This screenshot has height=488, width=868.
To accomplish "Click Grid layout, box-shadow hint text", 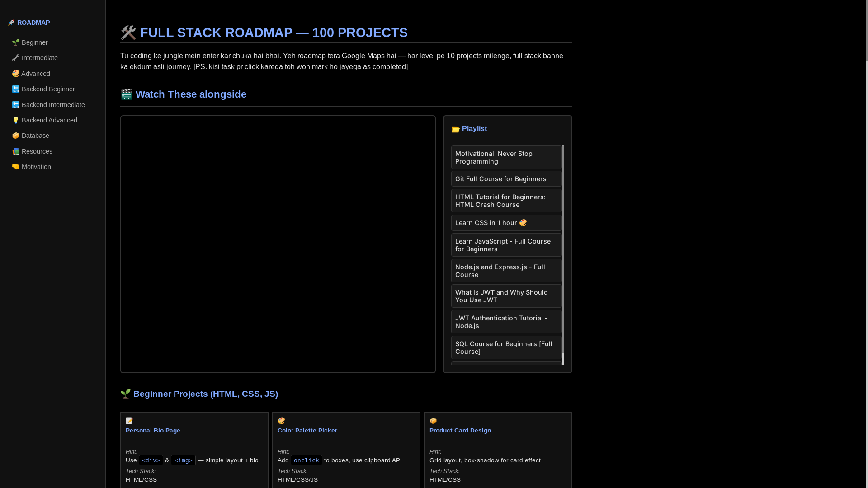I will point(485,460).
